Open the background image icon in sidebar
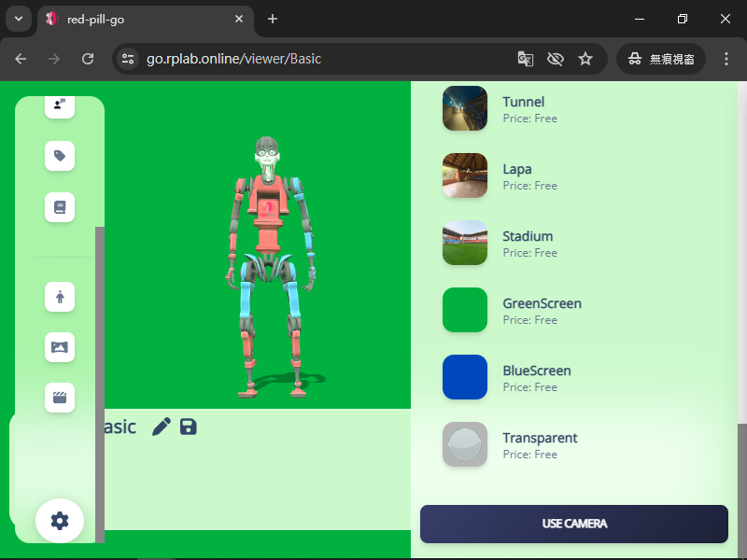The height and width of the screenshot is (560, 747). 60,347
